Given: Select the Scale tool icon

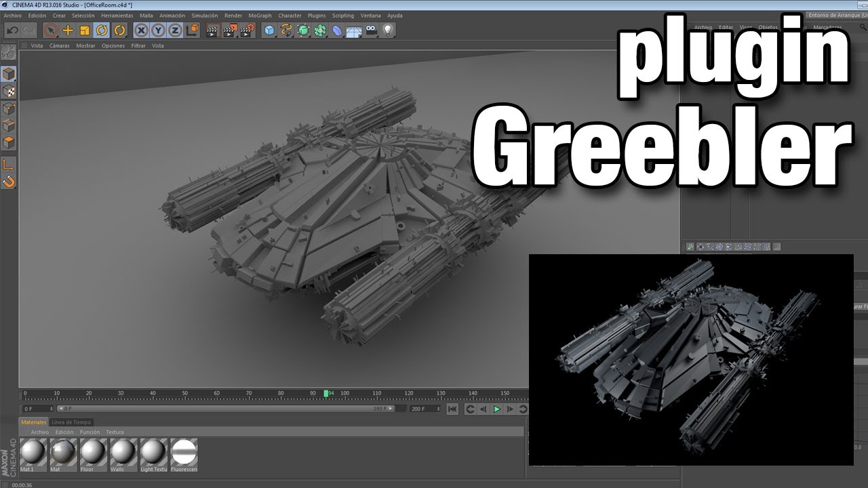Looking at the screenshot, I should 85,30.
